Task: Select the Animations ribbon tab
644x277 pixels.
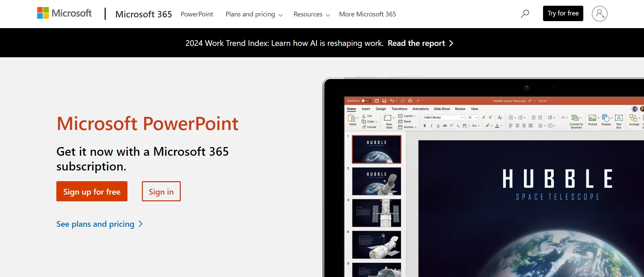Action: (x=421, y=109)
